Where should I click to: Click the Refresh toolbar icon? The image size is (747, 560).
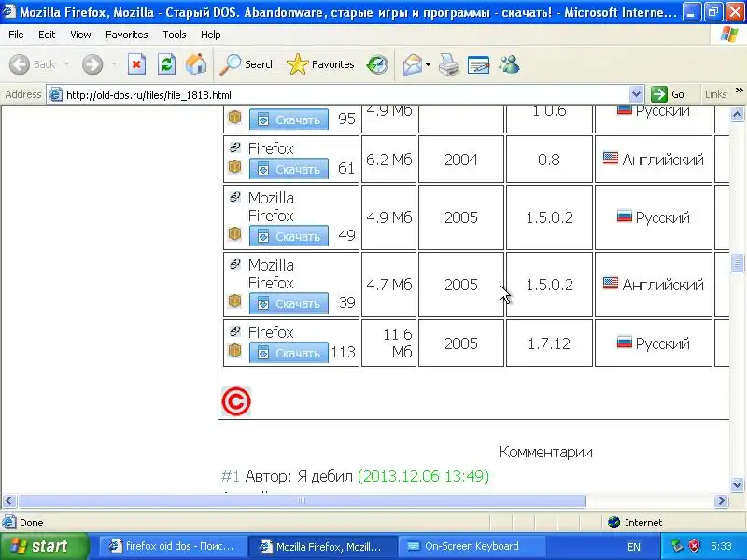(x=166, y=64)
